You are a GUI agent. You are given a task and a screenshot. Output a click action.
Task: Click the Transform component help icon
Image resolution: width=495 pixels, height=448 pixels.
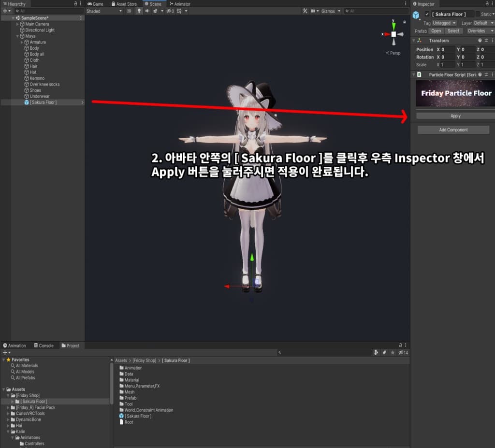pyautogui.click(x=480, y=41)
